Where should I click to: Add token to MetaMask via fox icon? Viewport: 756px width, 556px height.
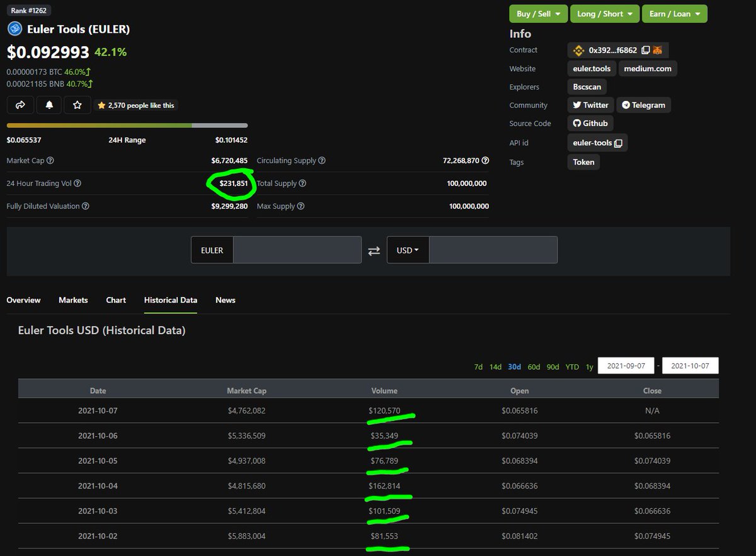(x=658, y=50)
